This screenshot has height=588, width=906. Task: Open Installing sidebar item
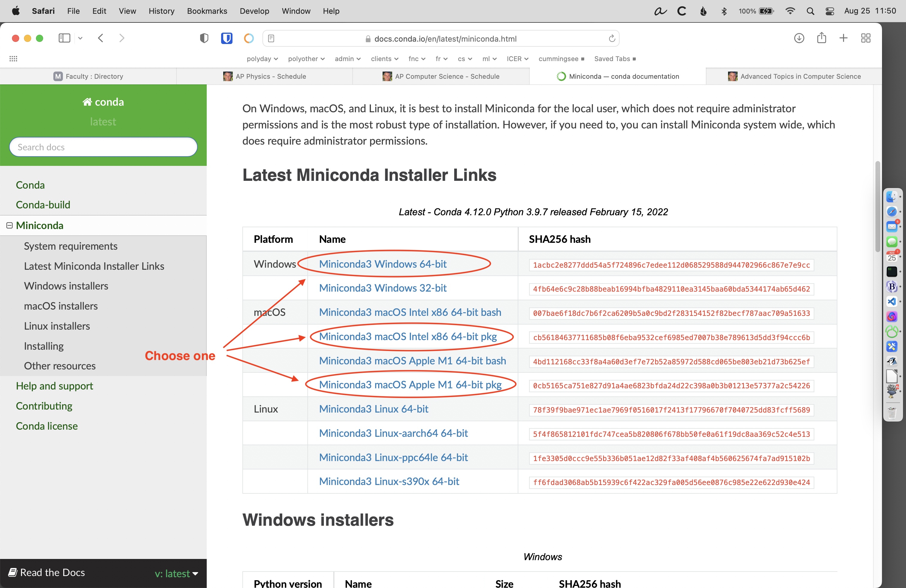click(44, 346)
